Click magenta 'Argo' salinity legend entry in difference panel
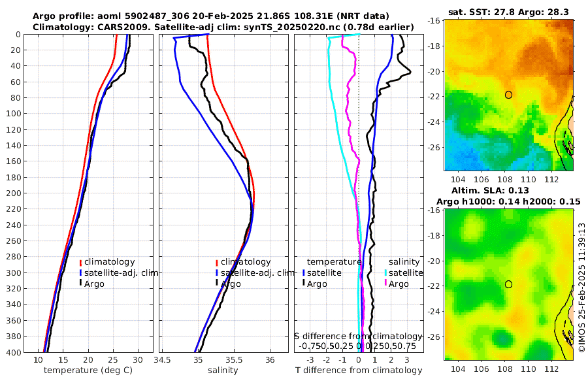The width and height of the screenshot is (588, 379). click(399, 284)
